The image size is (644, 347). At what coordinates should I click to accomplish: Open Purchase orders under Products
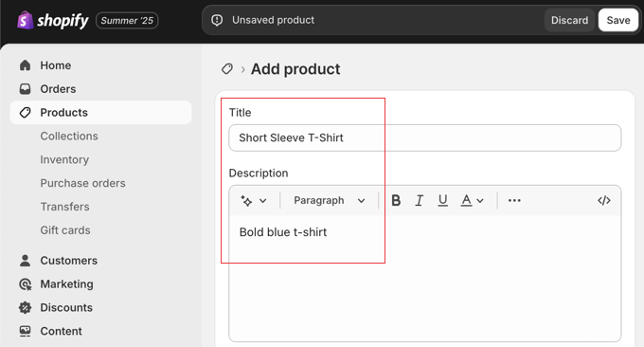[x=82, y=183]
